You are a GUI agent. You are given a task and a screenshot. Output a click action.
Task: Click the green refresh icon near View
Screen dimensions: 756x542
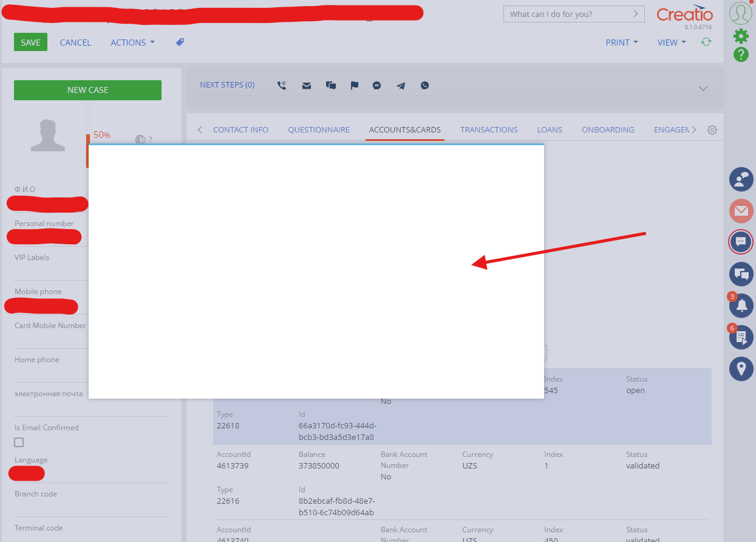pos(706,42)
